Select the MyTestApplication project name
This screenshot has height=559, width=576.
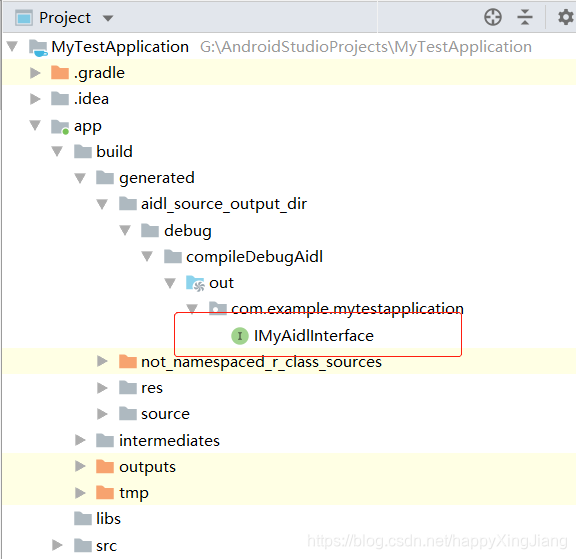click(120, 47)
